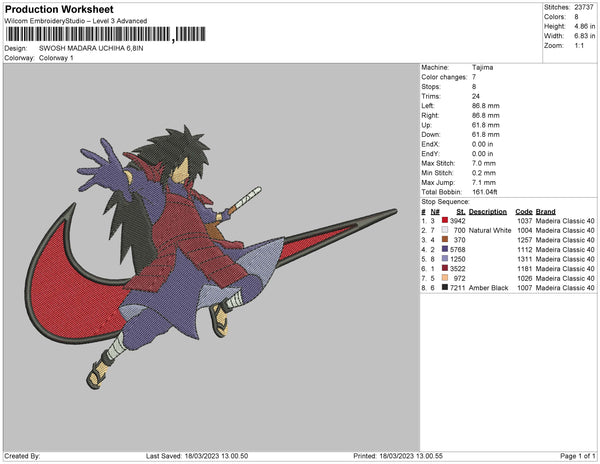Screen dimensions: 600x464
Task: Pick the peach skin-tone swatch in stop 7
Action: click(445, 278)
